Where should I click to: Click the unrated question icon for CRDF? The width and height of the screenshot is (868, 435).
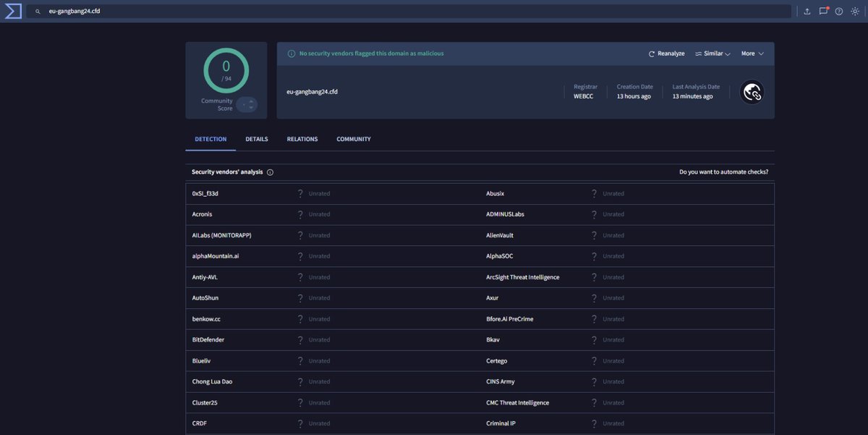pos(300,423)
